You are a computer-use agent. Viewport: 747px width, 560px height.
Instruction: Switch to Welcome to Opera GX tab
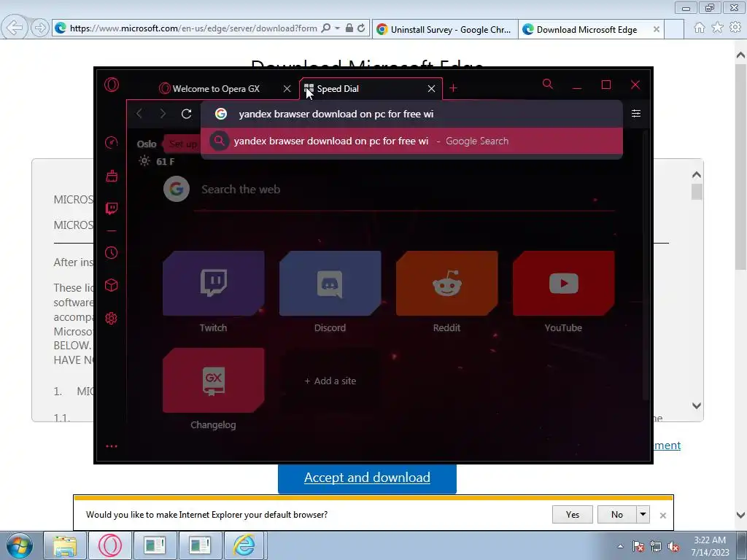216,88
